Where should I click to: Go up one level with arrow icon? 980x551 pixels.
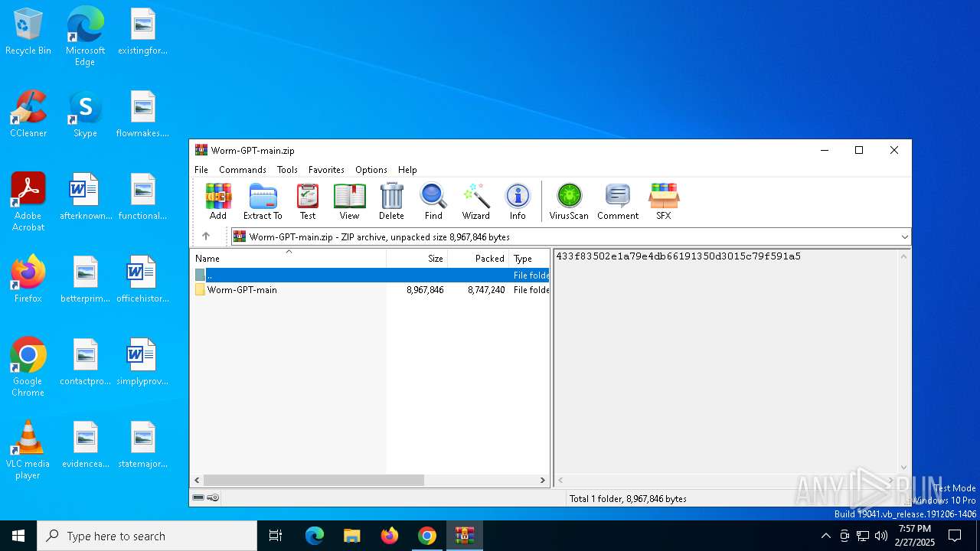(205, 236)
